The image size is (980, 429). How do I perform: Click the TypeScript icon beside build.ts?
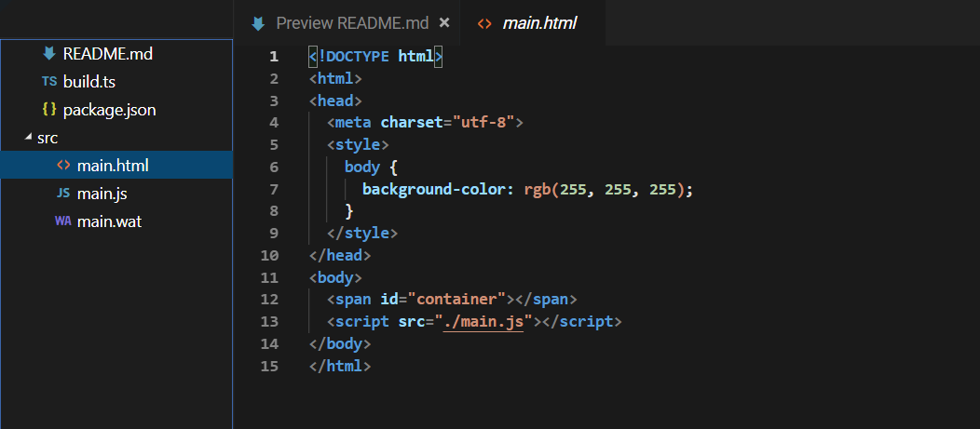click(49, 82)
